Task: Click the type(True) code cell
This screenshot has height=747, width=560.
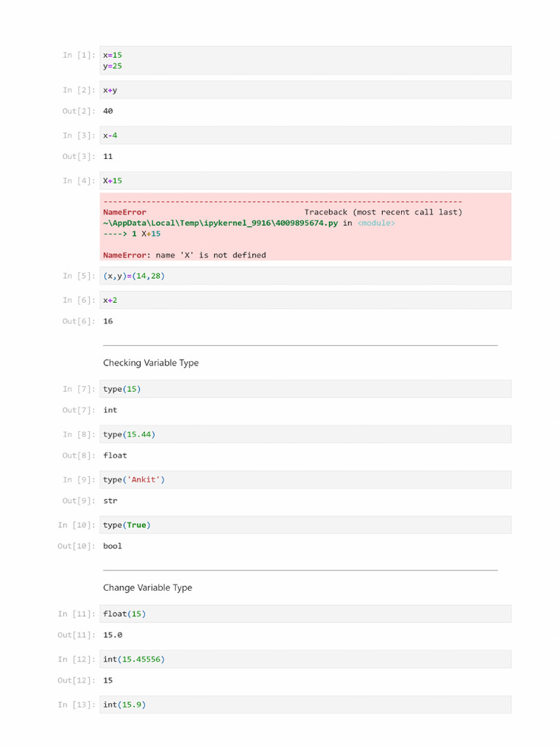Action: pyautogui.click(x=305, y=525)
